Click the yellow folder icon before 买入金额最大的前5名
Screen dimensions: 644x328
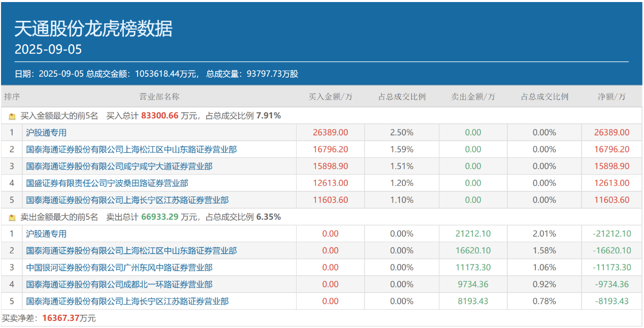coord(12,116)
